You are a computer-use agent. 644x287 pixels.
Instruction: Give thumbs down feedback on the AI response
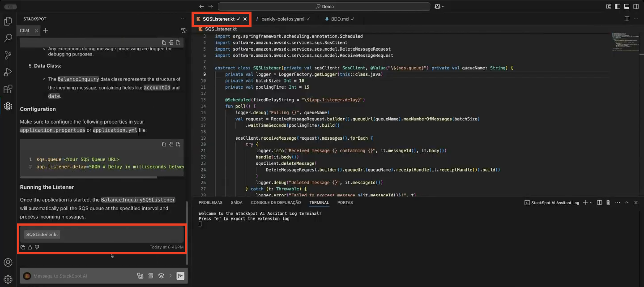pyautogui.click(x=37, y=247)
